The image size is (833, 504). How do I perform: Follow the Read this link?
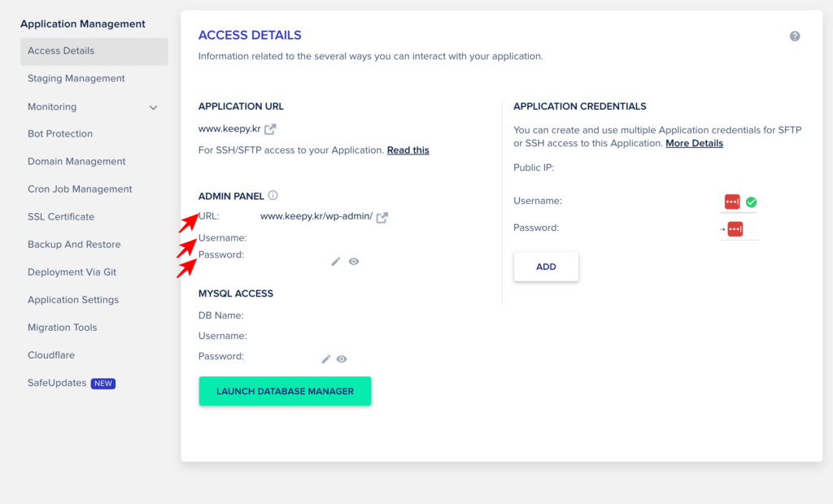click(408, 150)
